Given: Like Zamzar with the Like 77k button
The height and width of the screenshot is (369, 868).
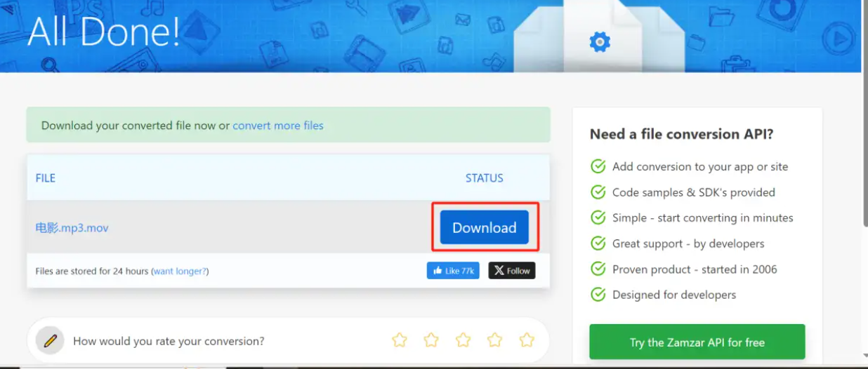Looking at the screenshot, I should point(453,270).
